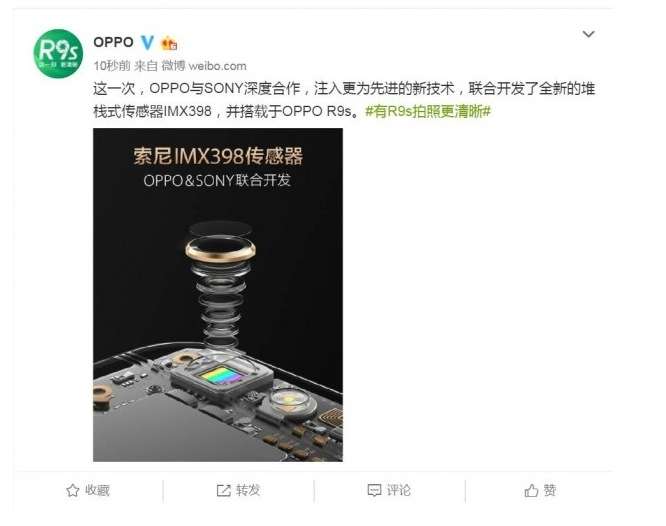The image size is (666, 526).
Task: Open the #有R9s拍照更清晰# hashtag link
Action: coord(428,111)
